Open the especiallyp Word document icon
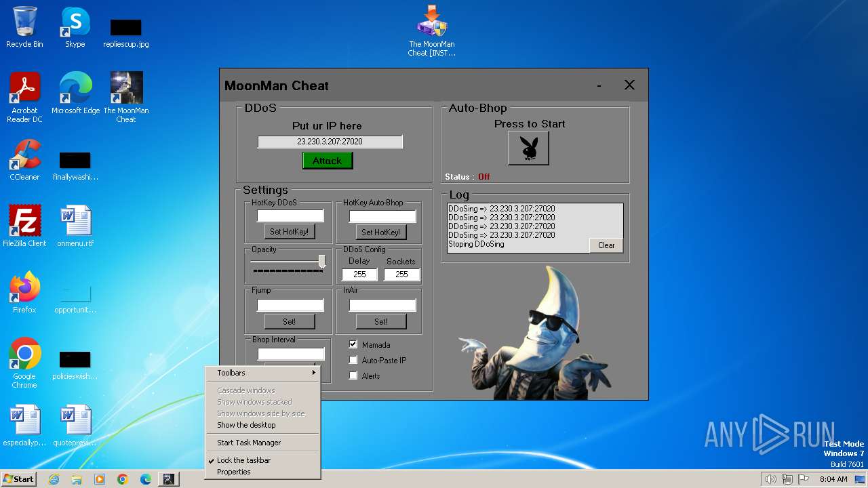 [x=24, y=426]
